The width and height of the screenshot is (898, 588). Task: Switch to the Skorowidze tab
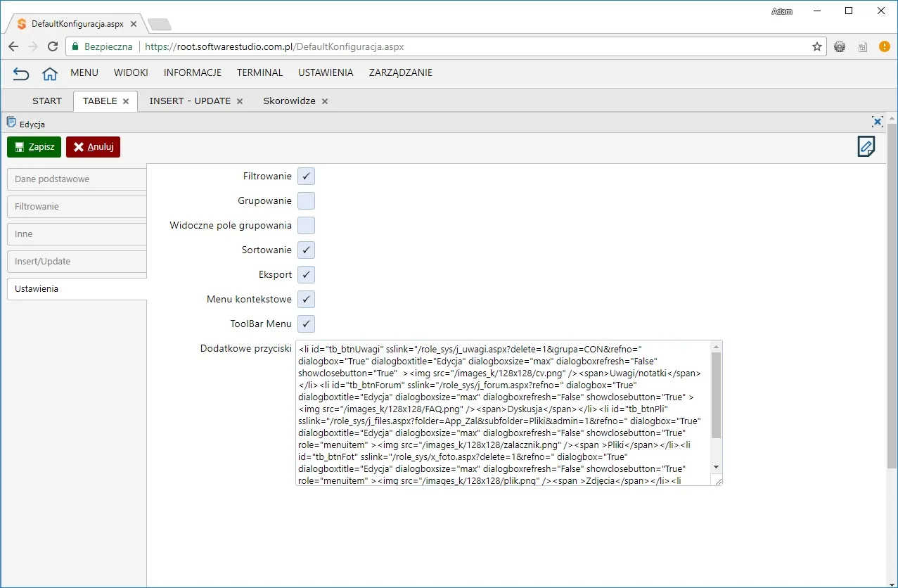[289, 101]
